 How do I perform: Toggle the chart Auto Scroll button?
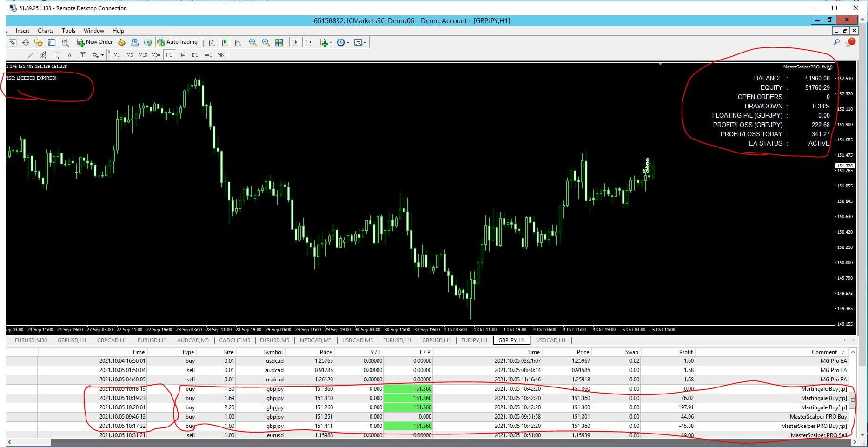coord(295,42)
